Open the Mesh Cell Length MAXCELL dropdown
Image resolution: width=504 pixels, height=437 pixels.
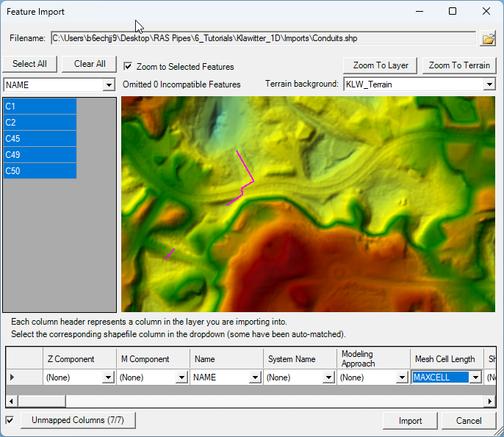point(475,378)
